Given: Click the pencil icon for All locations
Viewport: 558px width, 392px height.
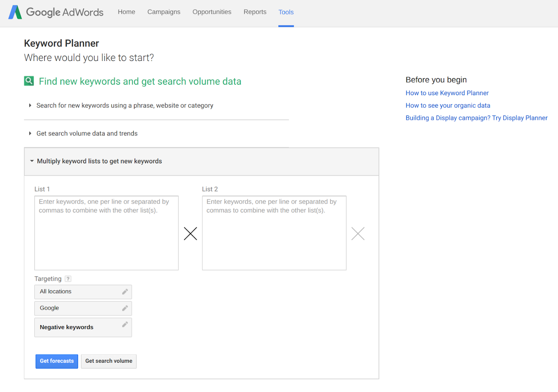Looking at the screenshot, I should 125,292.
